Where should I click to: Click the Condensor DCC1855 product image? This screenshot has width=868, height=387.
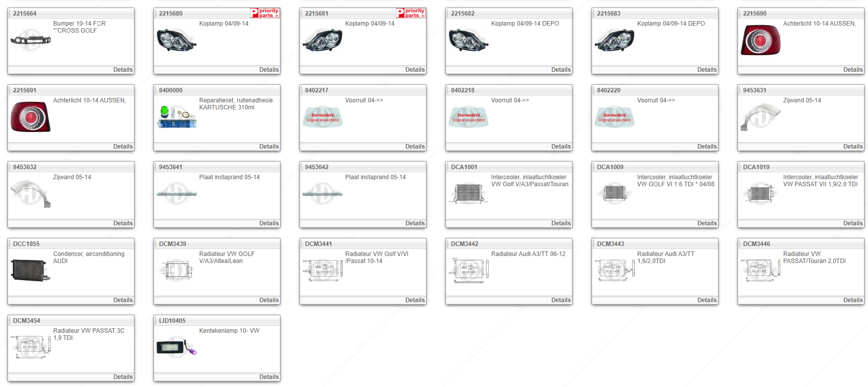click(30, 271)
